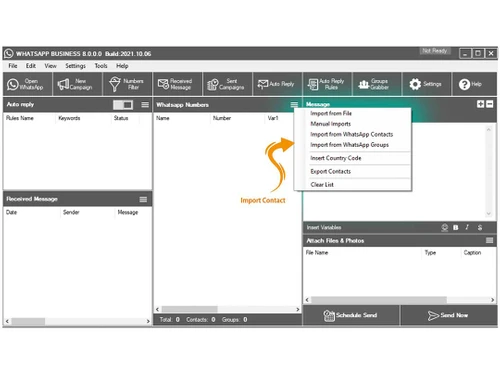Click the Type column header
500x375 pixels.
430,253
